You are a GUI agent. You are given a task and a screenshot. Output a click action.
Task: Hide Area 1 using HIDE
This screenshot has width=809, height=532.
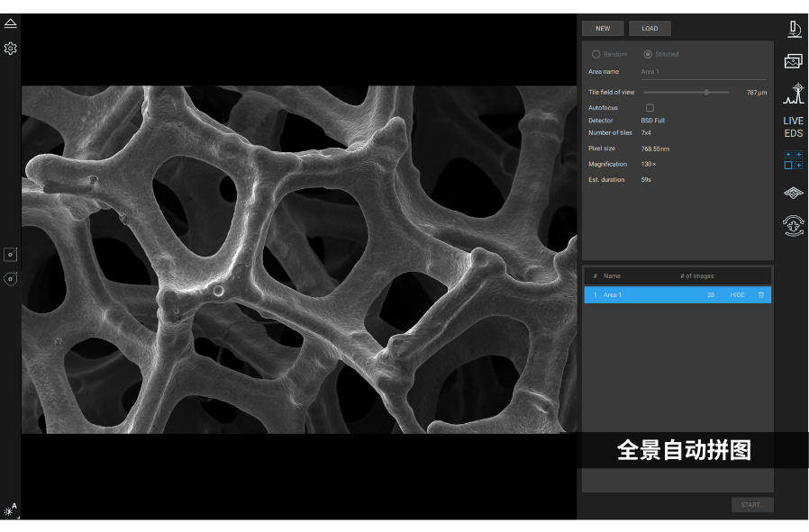point(737,295)
